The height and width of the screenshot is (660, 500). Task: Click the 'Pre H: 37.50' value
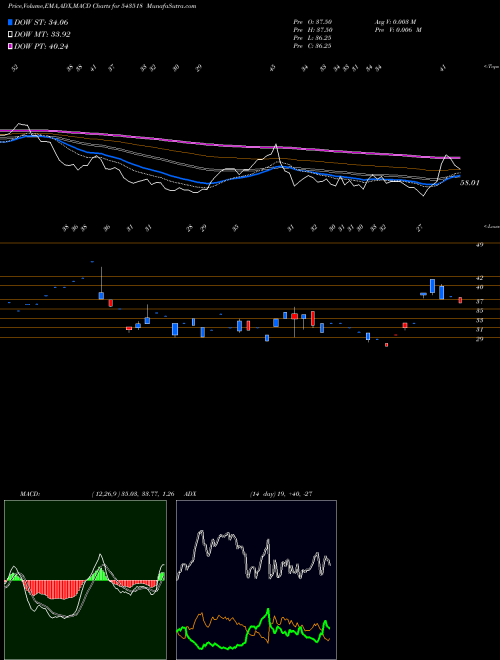[314, 30]
